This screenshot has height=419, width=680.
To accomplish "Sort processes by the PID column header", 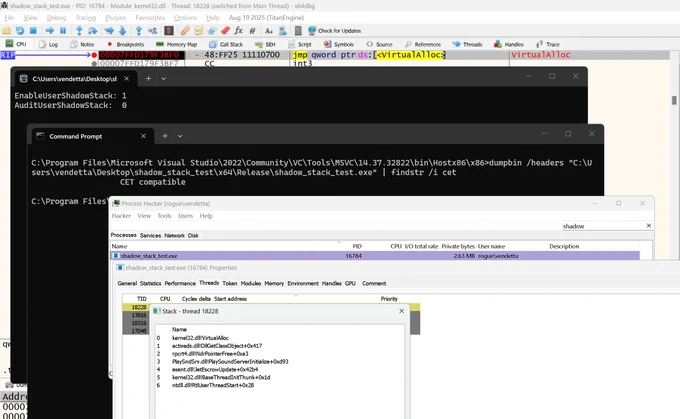I will click(357, 246).
